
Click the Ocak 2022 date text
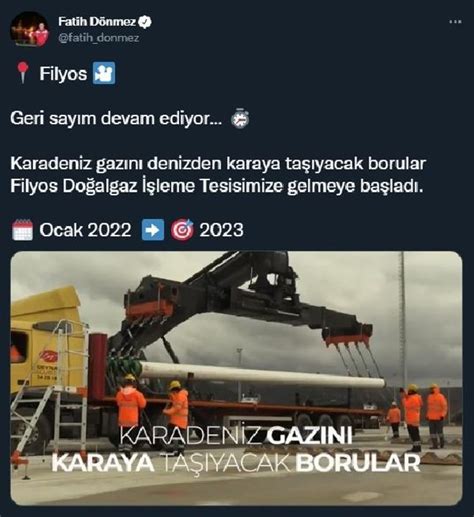pos(85,230)
